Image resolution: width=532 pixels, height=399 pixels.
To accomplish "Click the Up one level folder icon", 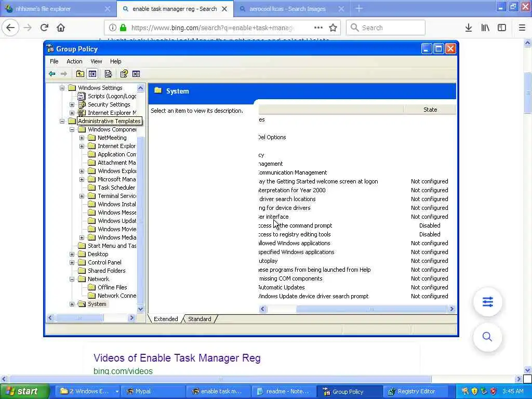I will (x=80, y=74).
